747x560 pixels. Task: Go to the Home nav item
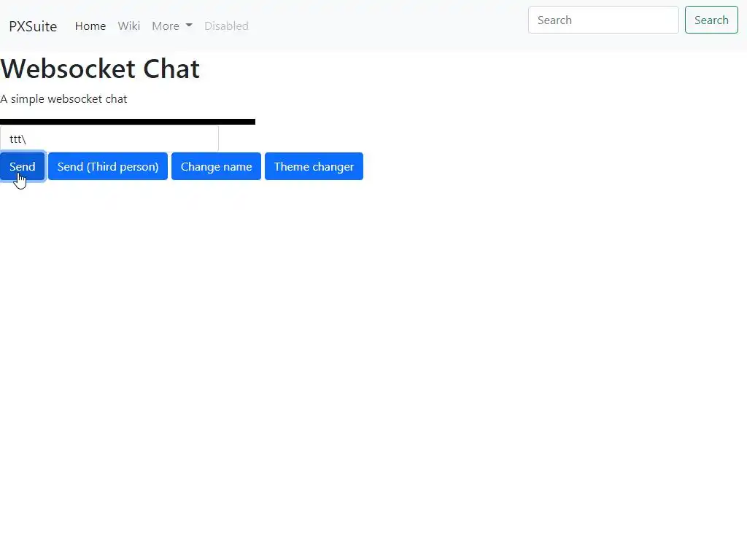point(90,26)
